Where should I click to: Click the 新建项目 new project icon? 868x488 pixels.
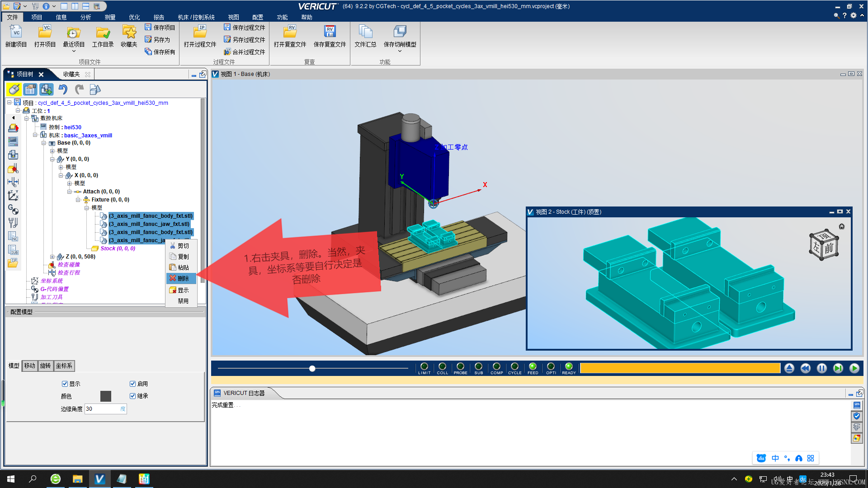(16, 36)
